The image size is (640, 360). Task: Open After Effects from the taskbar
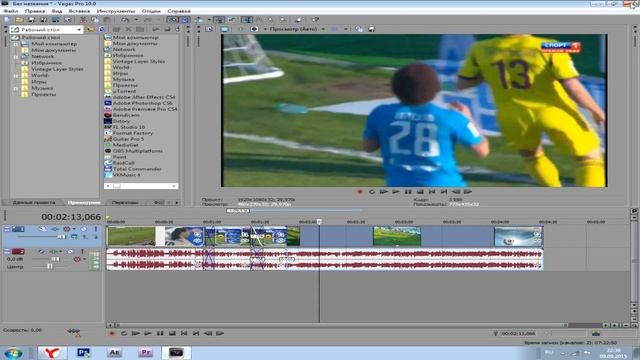[x=114, y=352]
